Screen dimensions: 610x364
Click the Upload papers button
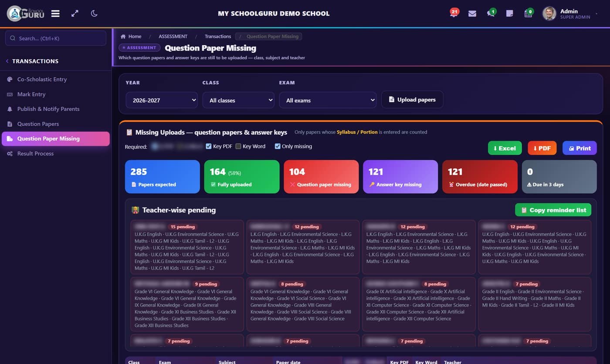pos(412,99)
